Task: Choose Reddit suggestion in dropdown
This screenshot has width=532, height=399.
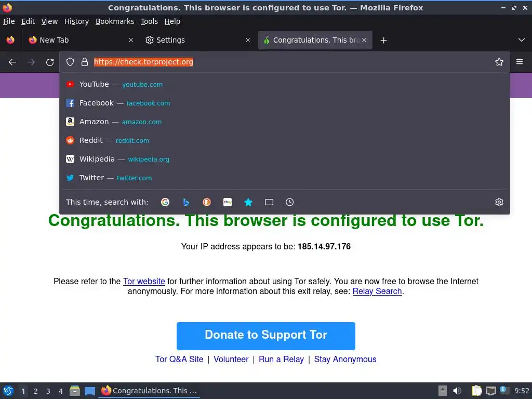Action: [284, 140]
